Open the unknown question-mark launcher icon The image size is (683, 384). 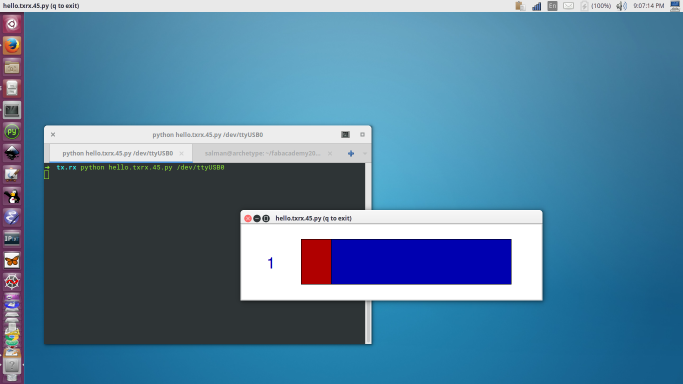coord(12,365)
